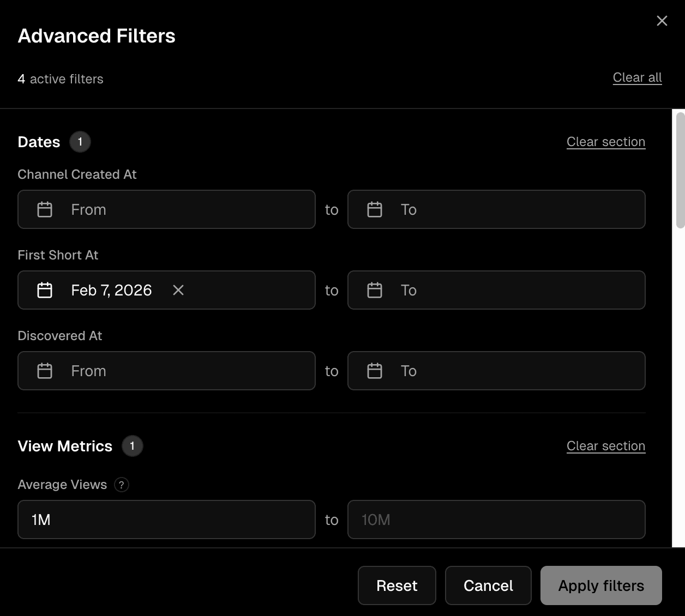Image resolution: width=685 pixels, height=616 pixels.
Task: Click the Clear all link
Action: pos(637,77)
